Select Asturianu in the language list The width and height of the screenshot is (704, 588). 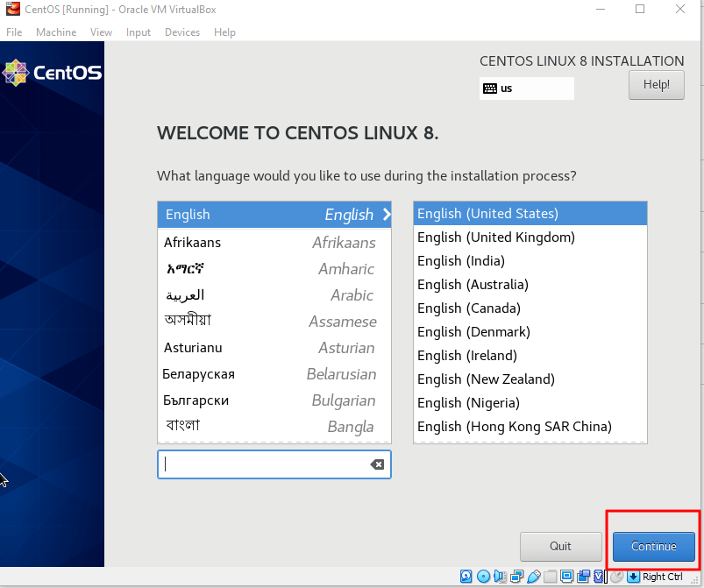tap(274, 348)
